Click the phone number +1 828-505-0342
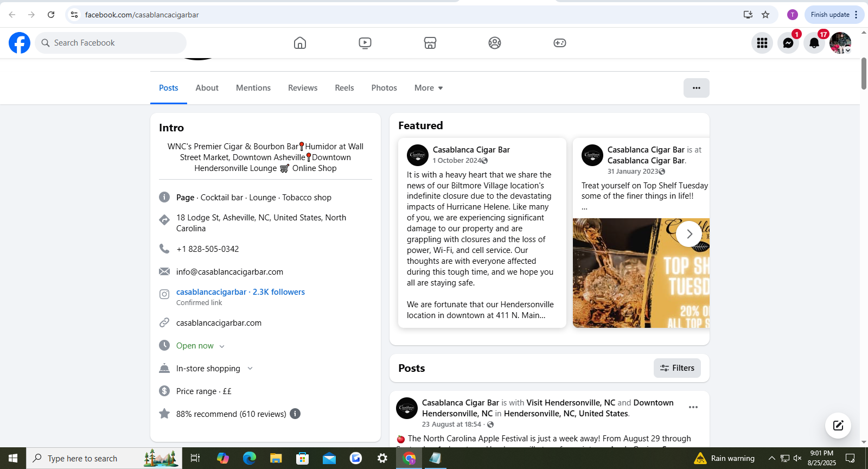 (x=208, y=249)
